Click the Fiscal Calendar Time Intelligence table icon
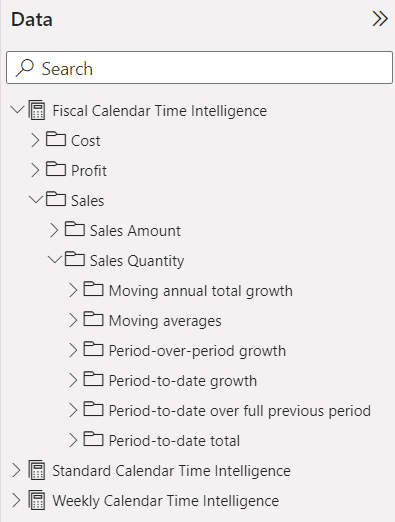Screen dimensions: 395x522 pos(37,110)
